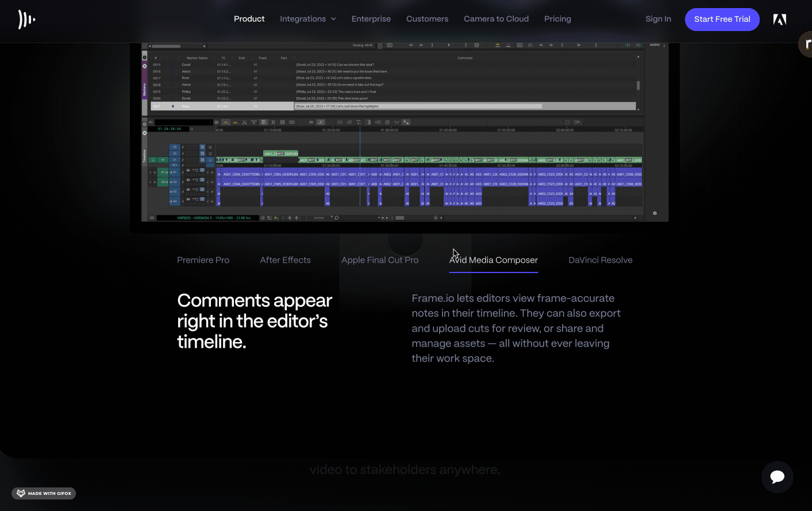
Task: Click the scrollbar thumb above the Markers panel
Action: tap(166, 46)
